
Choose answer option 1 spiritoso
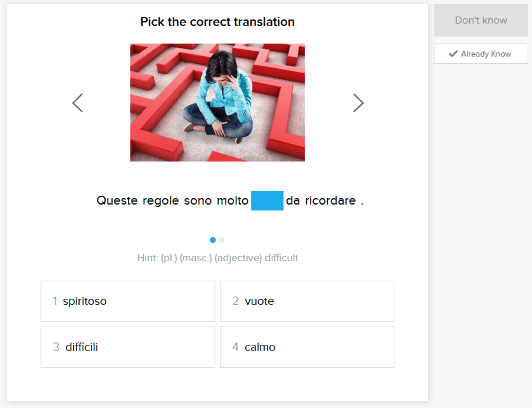128,301
